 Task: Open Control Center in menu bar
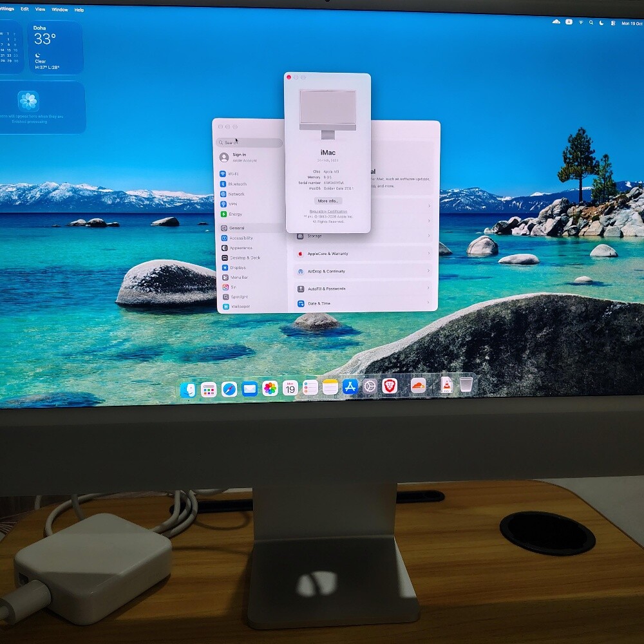[613, 23]
